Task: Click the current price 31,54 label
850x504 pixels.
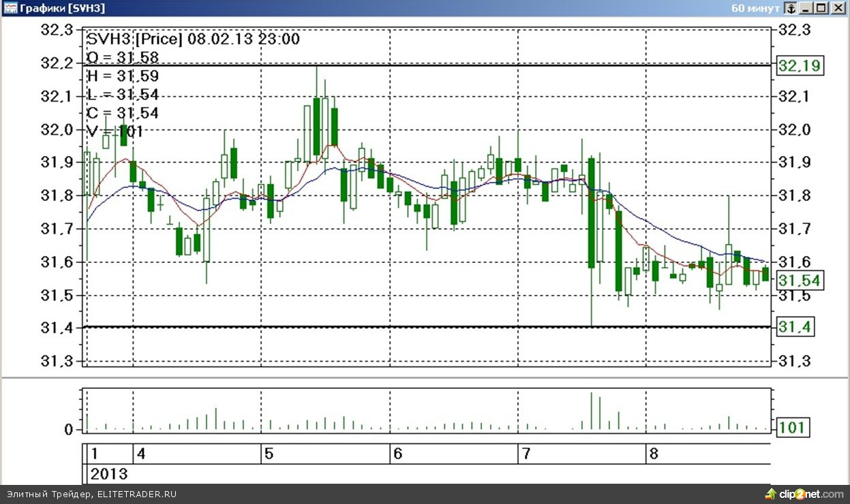Action: click(800, 281)
